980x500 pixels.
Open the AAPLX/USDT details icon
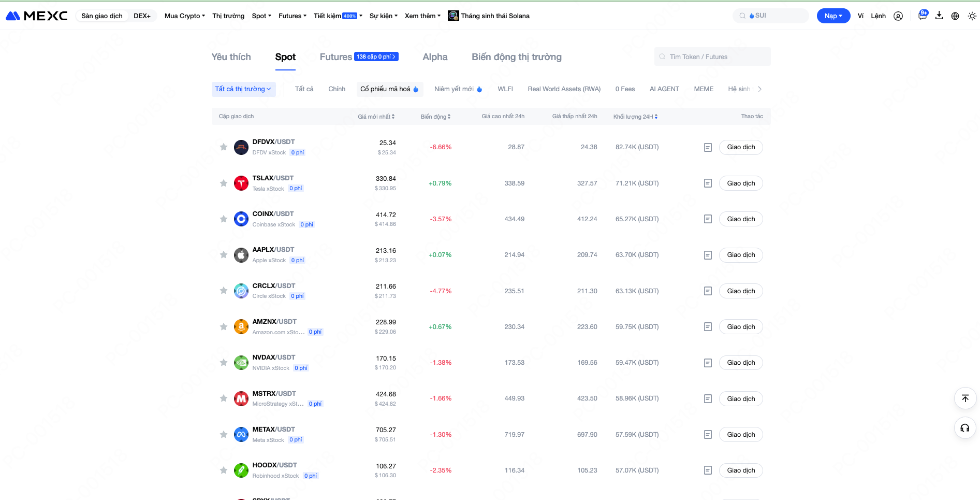(x=708, y=255)
